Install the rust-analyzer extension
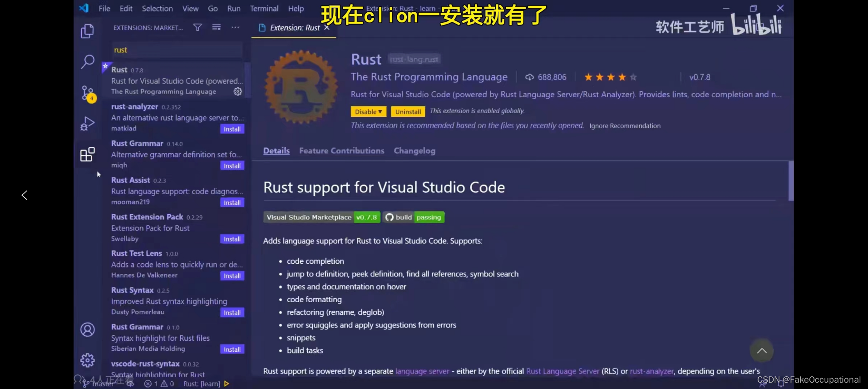868x389 pixels. click(x=232, y=129)
